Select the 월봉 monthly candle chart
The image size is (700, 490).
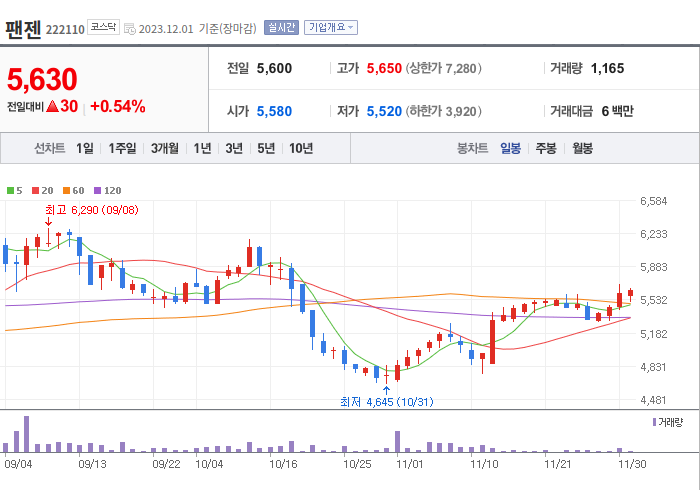click(583, 148)
